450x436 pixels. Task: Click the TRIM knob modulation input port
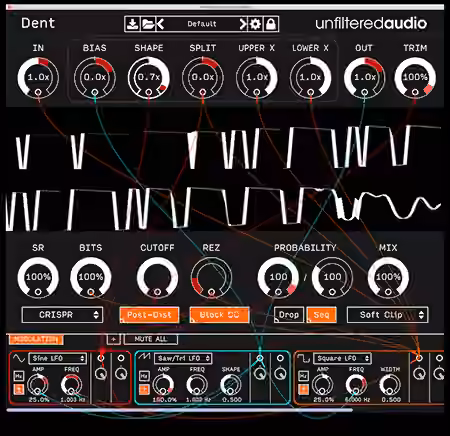pyautogui.click(x=415, y=92)
